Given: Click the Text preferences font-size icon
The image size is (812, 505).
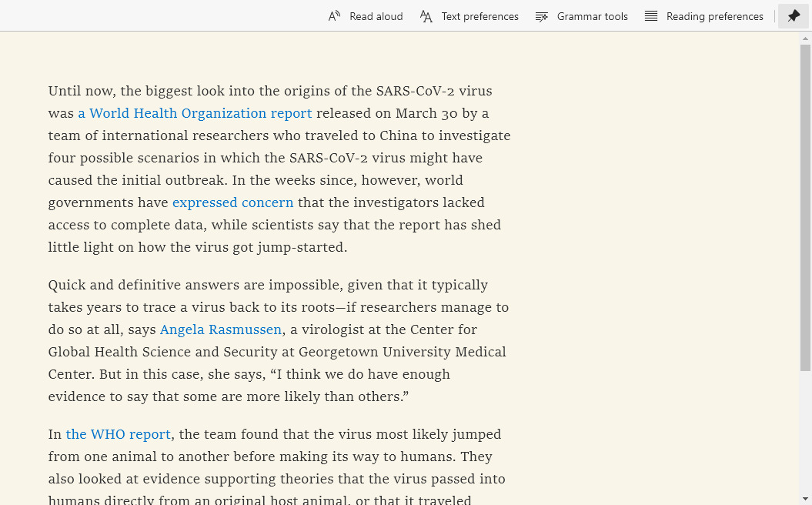Looking at the screenshot, I should click(x=426, y=16).
